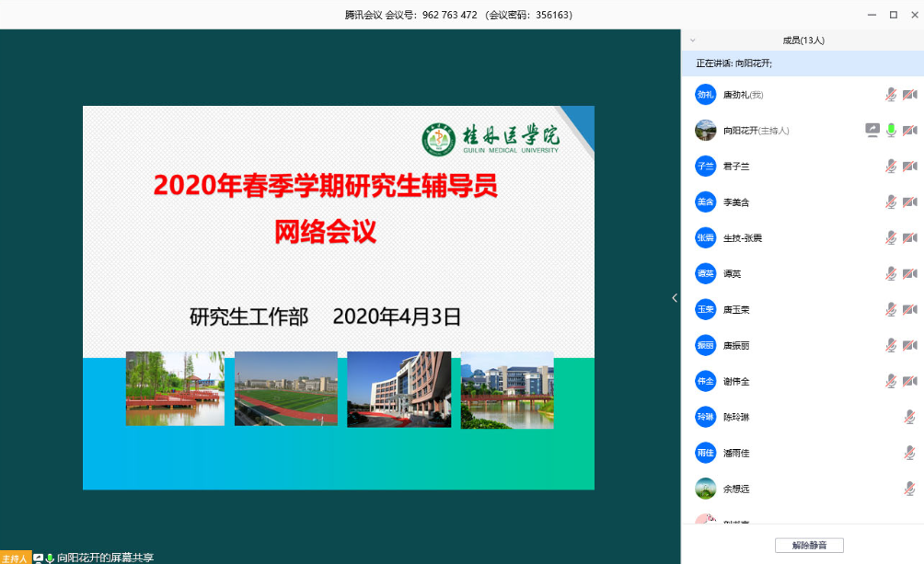
Task: Click 唐劲礼's disabled camera icon
Action: [909, 95]
